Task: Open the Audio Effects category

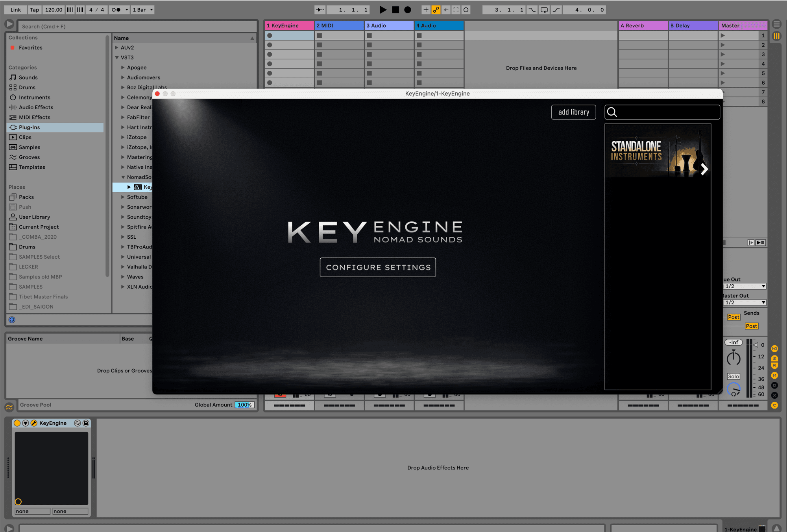Action: point(36,107)
